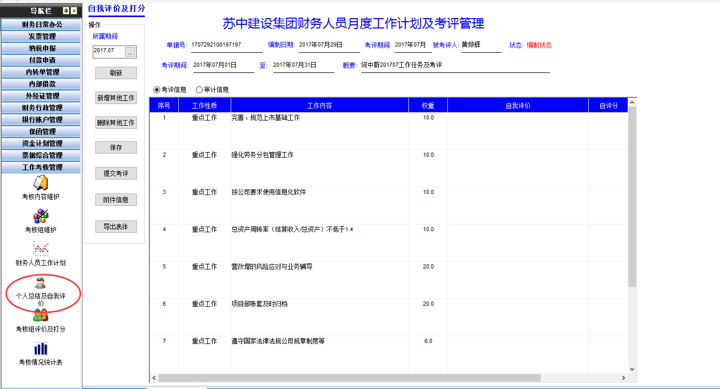Select the 考评信息 radio button
The width and height of the screenshot is (720, 389).
(x=157, y=90)
